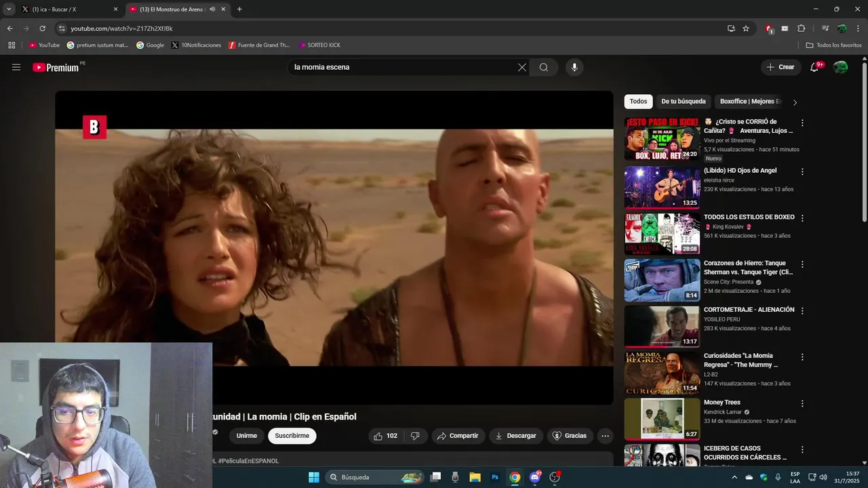This screenshot has height=488, width=868.
Task: Open Chrome media controls icon
Action: pos(825,28)
